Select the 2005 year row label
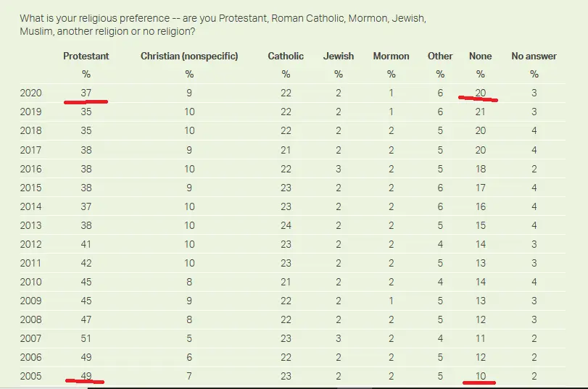This screenshot has height=389, width=588. click(x=31, y=376)
